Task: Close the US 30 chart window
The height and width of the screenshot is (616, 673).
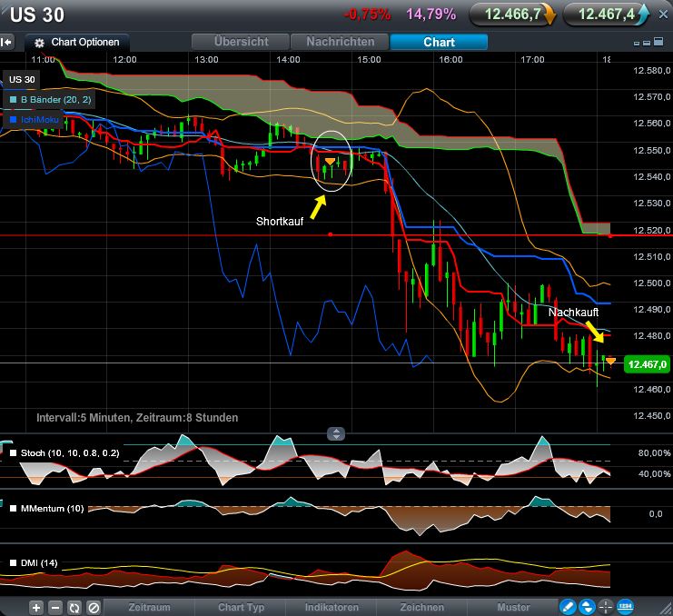Action: pos(664,15)
